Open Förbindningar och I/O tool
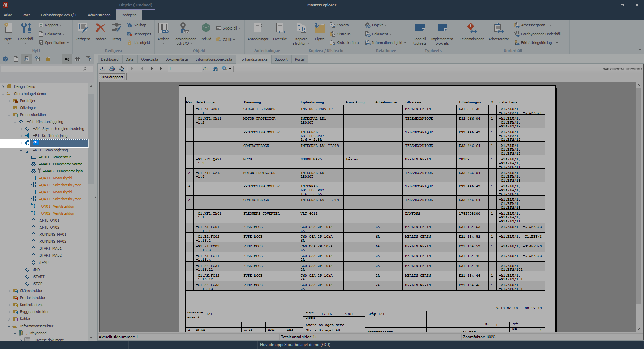 (x=184, y=34)
